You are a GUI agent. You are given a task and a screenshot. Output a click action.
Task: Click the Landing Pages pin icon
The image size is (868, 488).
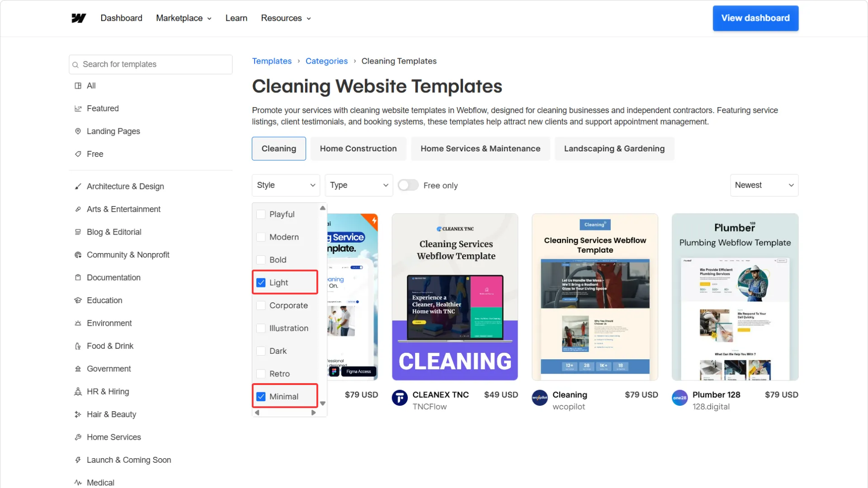tap(78, 131)
